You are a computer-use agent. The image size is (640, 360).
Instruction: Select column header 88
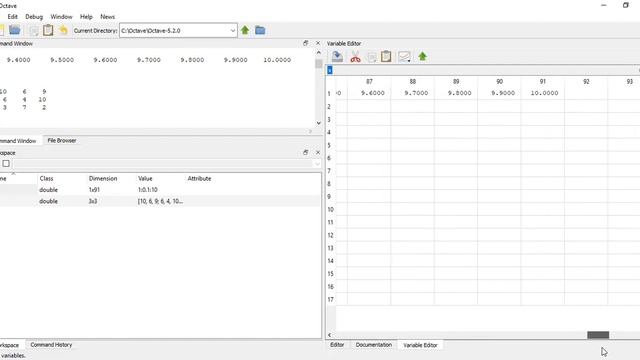[413, 82]
